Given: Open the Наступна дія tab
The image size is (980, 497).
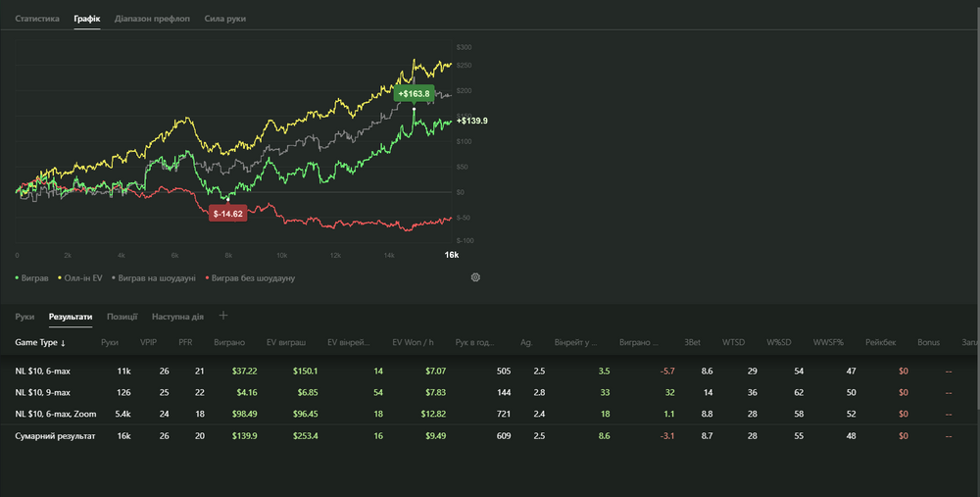Looking at the screenshot, I should pyautogui.click(x=177, y=317).
